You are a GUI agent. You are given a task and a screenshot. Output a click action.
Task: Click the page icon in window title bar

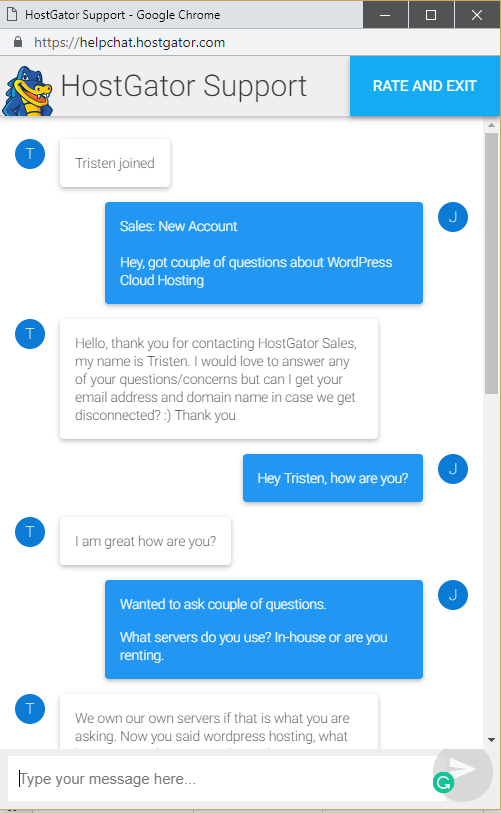click(12, 15)
